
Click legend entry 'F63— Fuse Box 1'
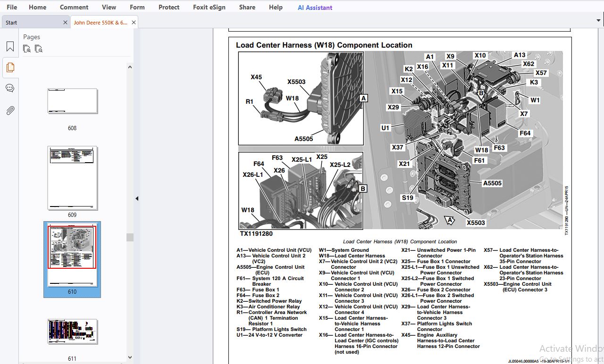click(x=258, y=290)
